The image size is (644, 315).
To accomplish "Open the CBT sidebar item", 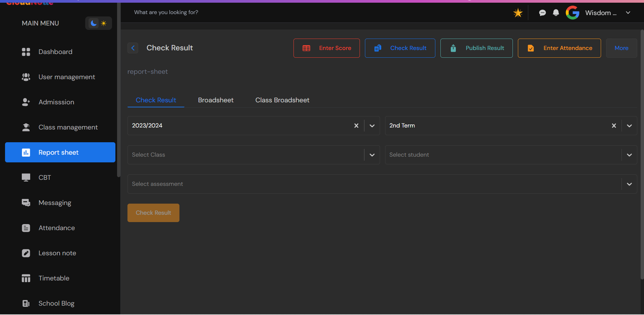I will [x=45, y=177].
